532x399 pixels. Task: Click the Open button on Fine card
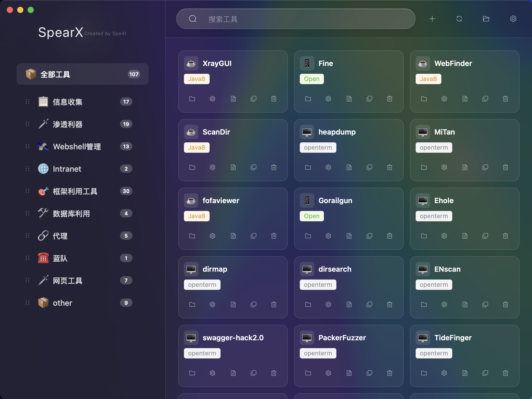pyautogui.click(x=311, y=79)
